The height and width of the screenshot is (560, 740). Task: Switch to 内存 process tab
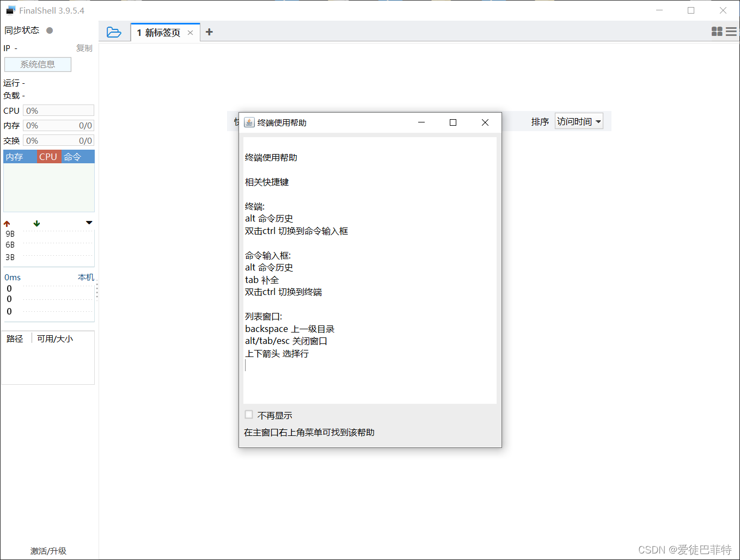tap(20, 157)
